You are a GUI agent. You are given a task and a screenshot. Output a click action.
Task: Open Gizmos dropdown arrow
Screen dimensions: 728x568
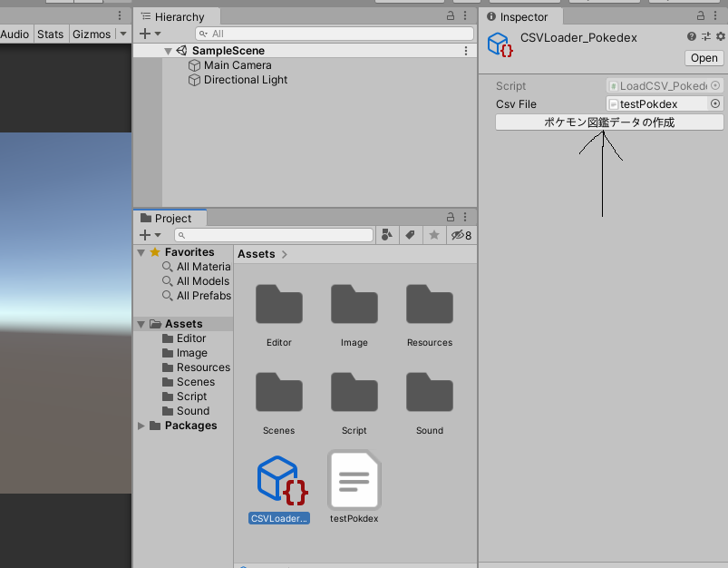coord(123,34)
